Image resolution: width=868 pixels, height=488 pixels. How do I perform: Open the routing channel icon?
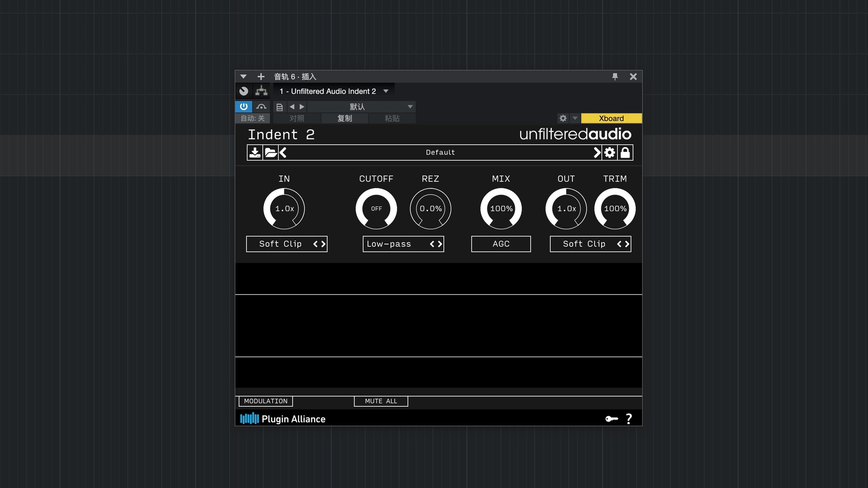pyautogui.click(x=261, y=91)
